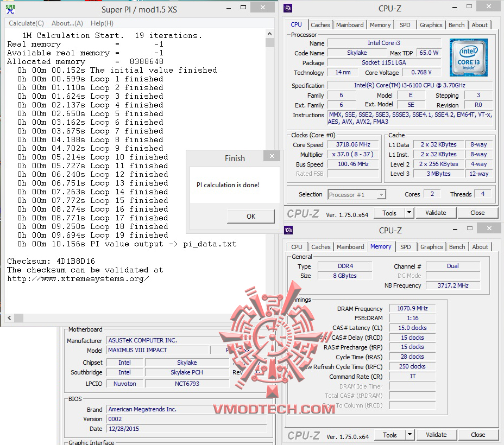The image size is (504, 445).
Task: Open Bench tab in top CPU-Z window
Action: click(456, 25)
